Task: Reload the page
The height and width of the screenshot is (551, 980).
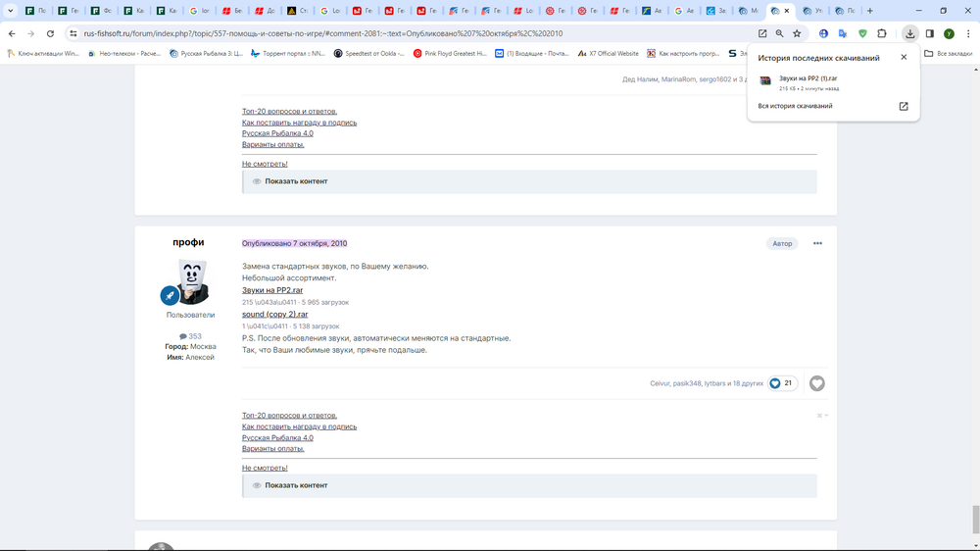Action: pyautogui.click(x=50, y=33)
